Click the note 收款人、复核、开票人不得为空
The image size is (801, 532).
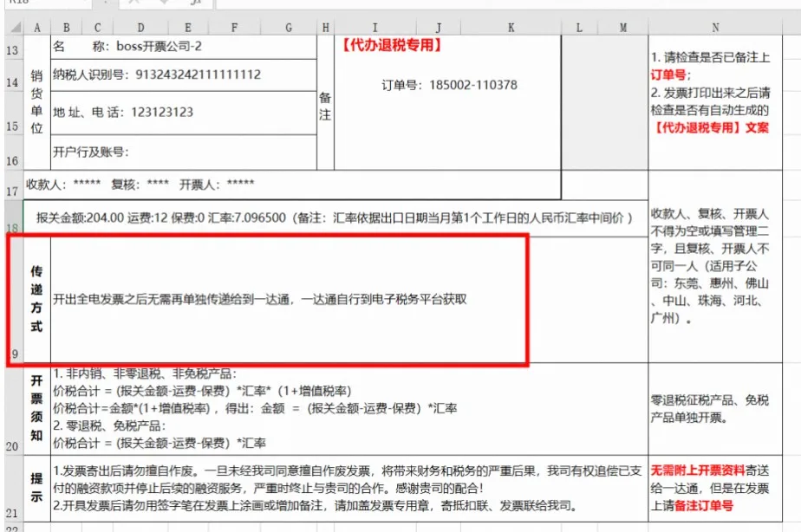pyautogui.click(x=715, y=266)
